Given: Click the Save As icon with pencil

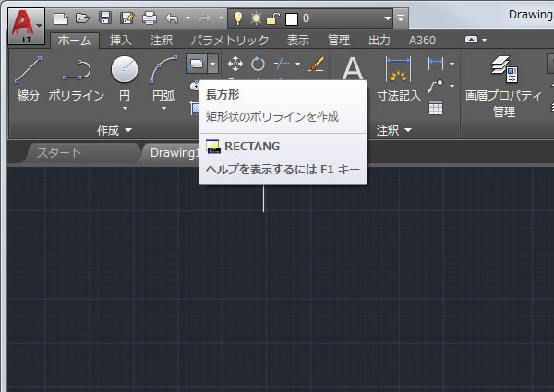Looking at the screenshot, I should 127,18.
